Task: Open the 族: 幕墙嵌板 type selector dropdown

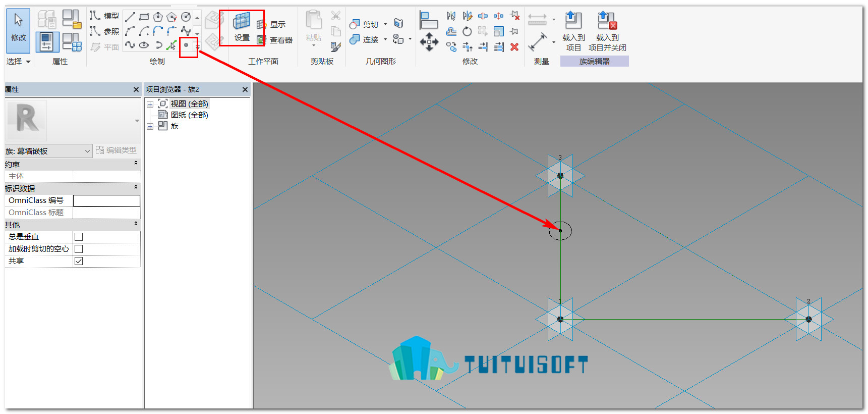Action: (48, 151)
